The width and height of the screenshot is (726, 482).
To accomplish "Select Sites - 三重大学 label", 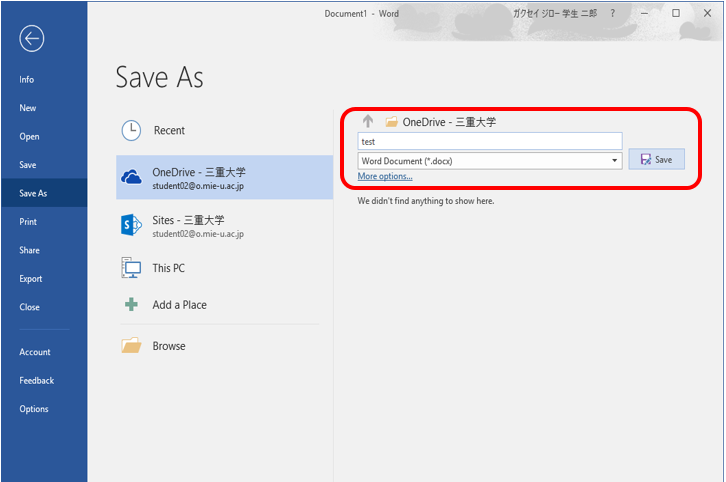I will (188, 220).
